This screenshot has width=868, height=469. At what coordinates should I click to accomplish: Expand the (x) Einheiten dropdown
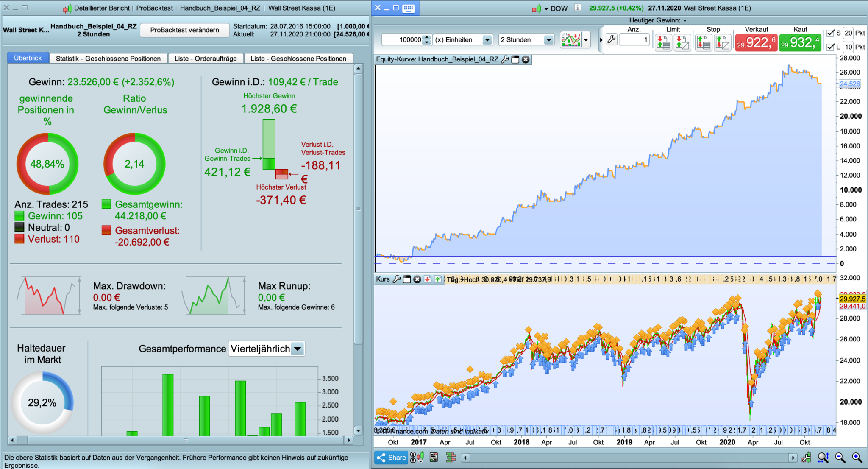pos(487,40)
